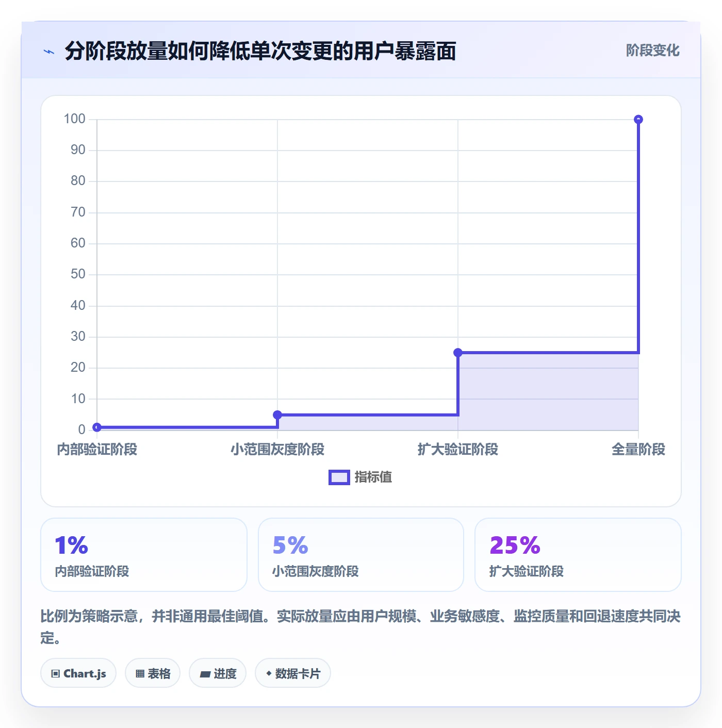Click the 阶段变化 label in header
The image size is (722, 728).
coord(652,51)
